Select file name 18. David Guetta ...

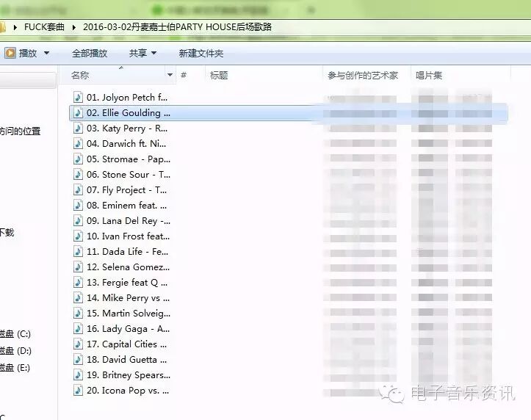click(x=126, y=359)
